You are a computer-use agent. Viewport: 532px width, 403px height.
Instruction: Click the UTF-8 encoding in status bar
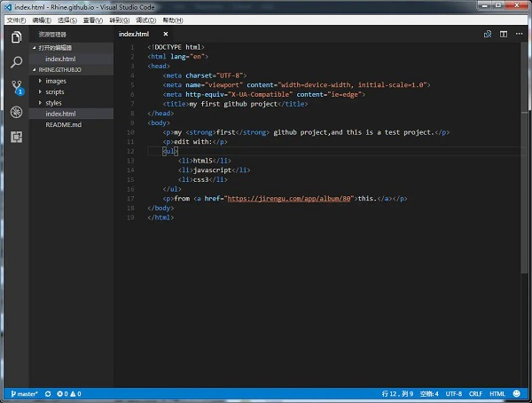[x=453, y=393]
